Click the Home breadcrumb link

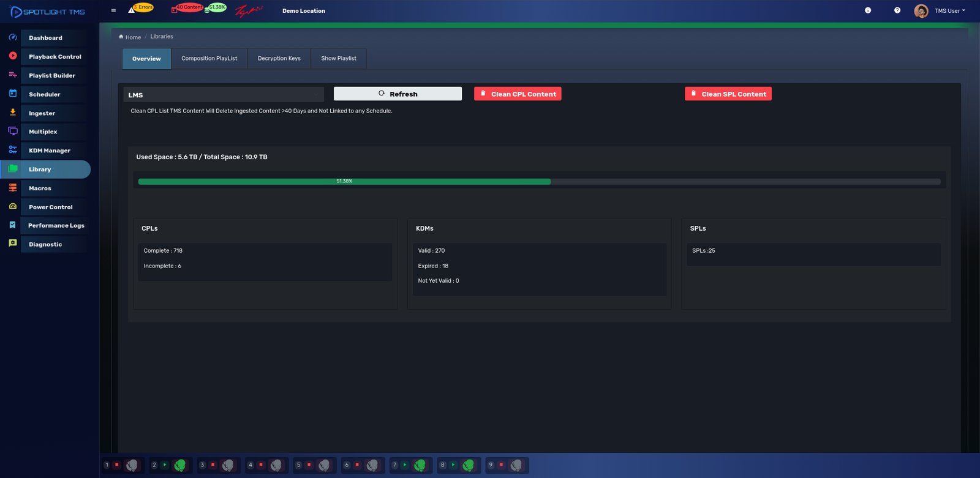133,37
